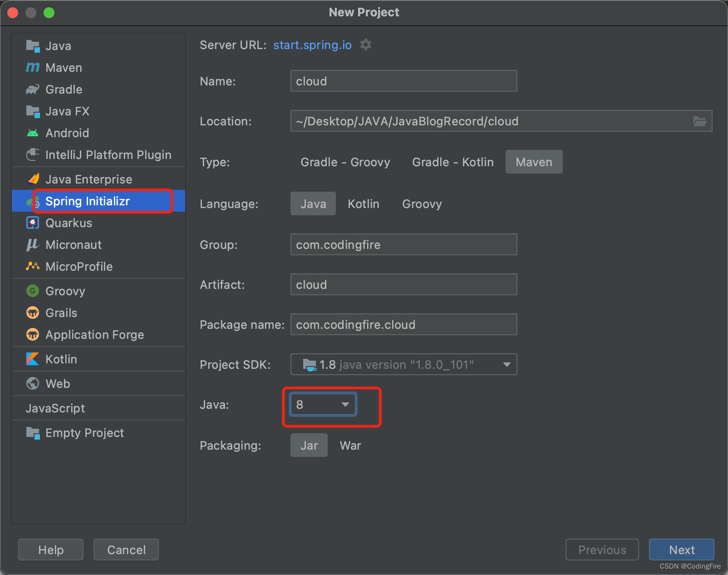Select Jar packaging

[309, 446]
